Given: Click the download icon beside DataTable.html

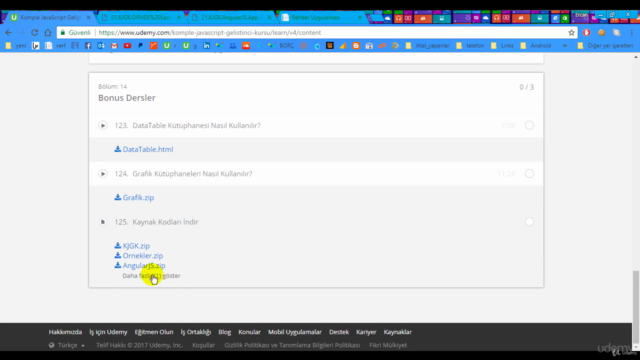Looking at the screenshot, I should pyautogui.click(x=118, y=149).
